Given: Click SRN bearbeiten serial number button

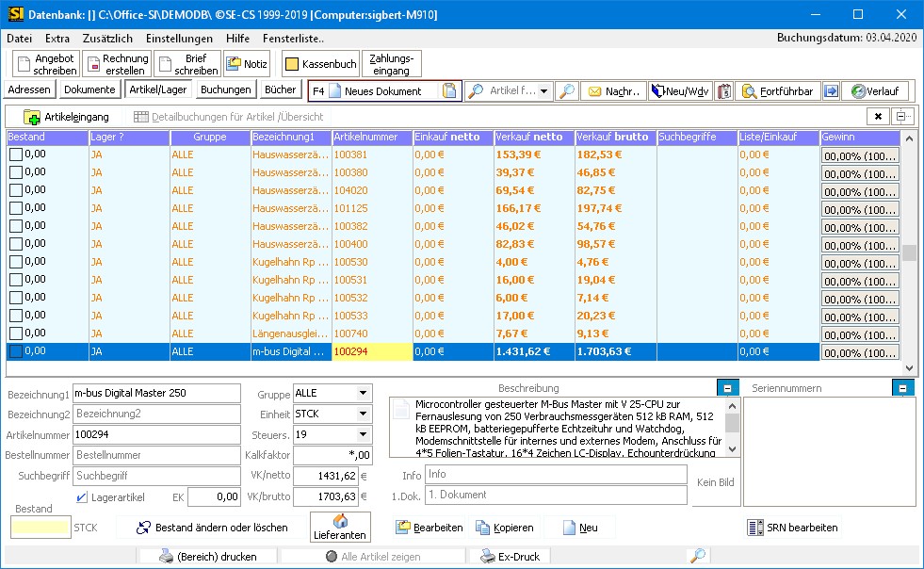Looking at the screenshot, I should tap(792, 528).
